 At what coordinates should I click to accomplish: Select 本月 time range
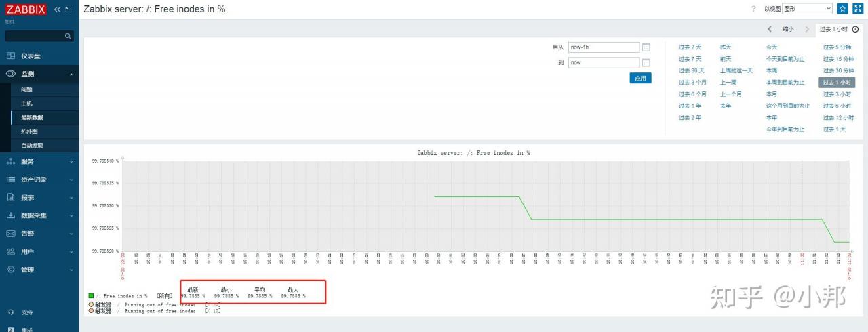click(772, 94)
